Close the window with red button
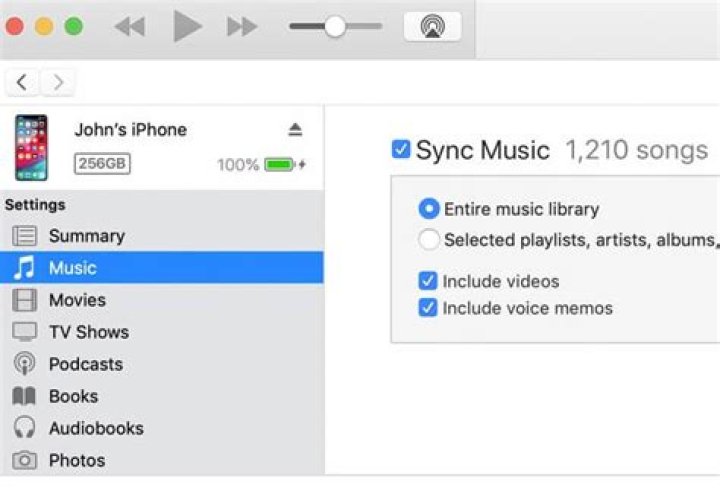Viewport: 720px width, 497px height. point(15,26)
